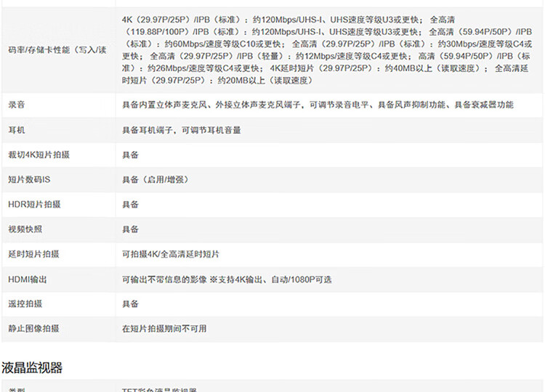This screenshot has width=545, height=392.
Task: Click the HDR短片拍摄 label
Action: pos(34,205)
